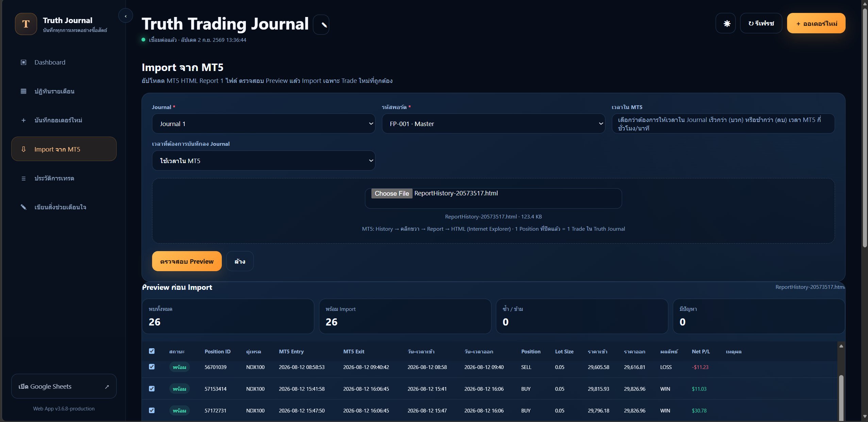The height and width of the screenshot is (422, 868).
Task: Collapse the sidebar with the chevron button
Action: coord(126,16)
